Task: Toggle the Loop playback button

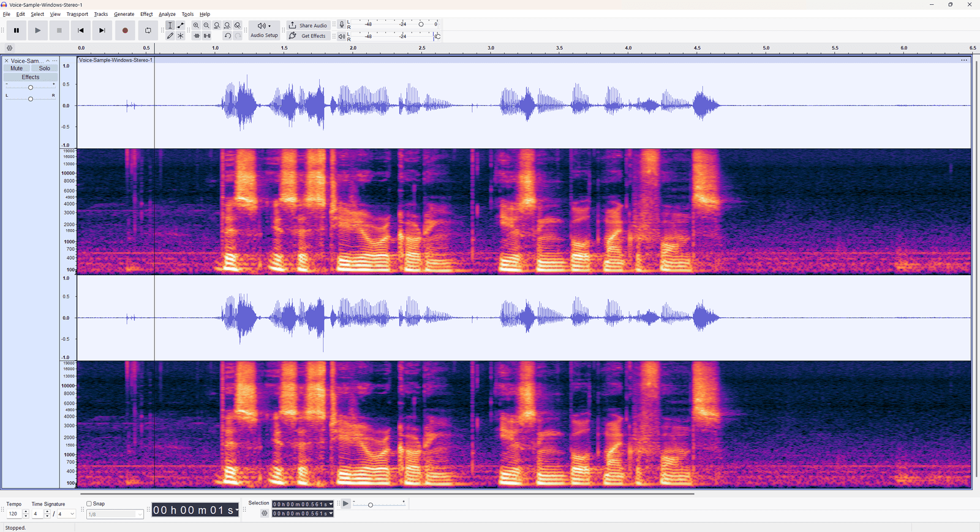Action: [x=148, y=31]
